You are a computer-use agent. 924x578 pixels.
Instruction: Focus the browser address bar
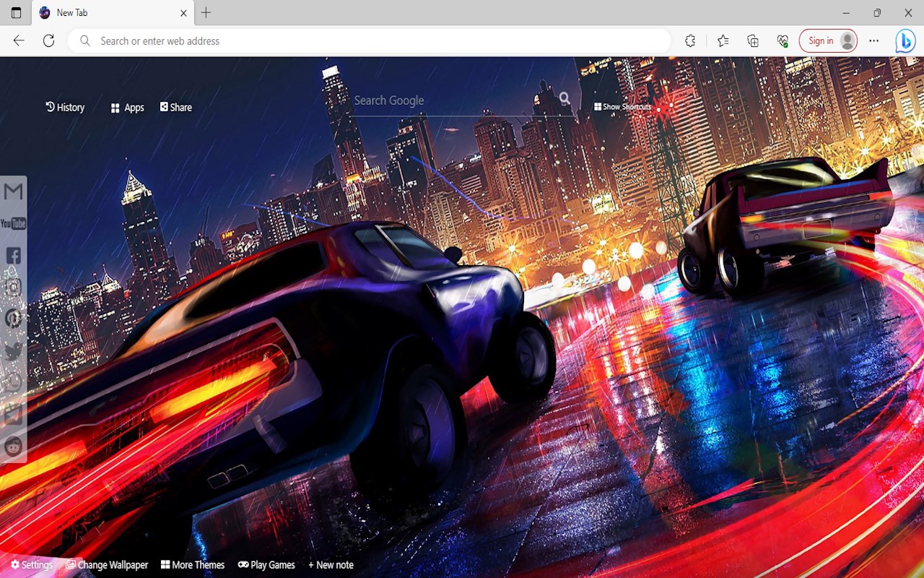coord(370,41)
